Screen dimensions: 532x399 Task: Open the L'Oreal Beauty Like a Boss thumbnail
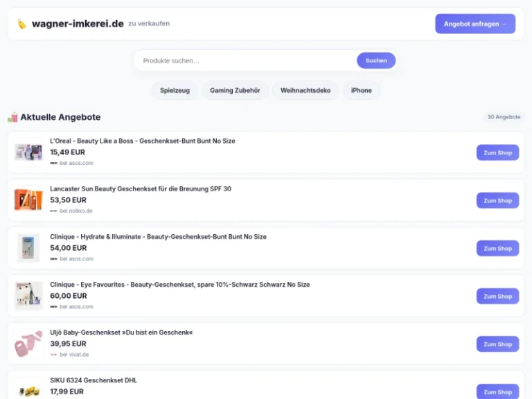[28, 152]
